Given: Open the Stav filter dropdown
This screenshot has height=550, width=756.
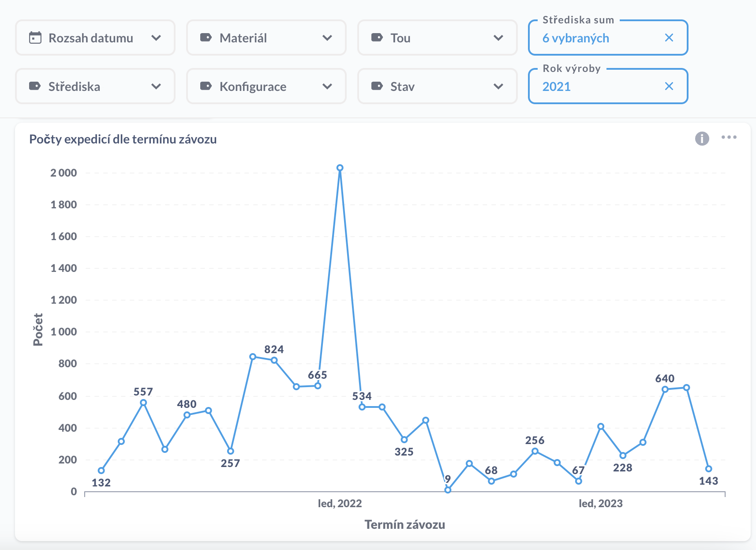Looking at the screenshot, I should pos(498,87).
